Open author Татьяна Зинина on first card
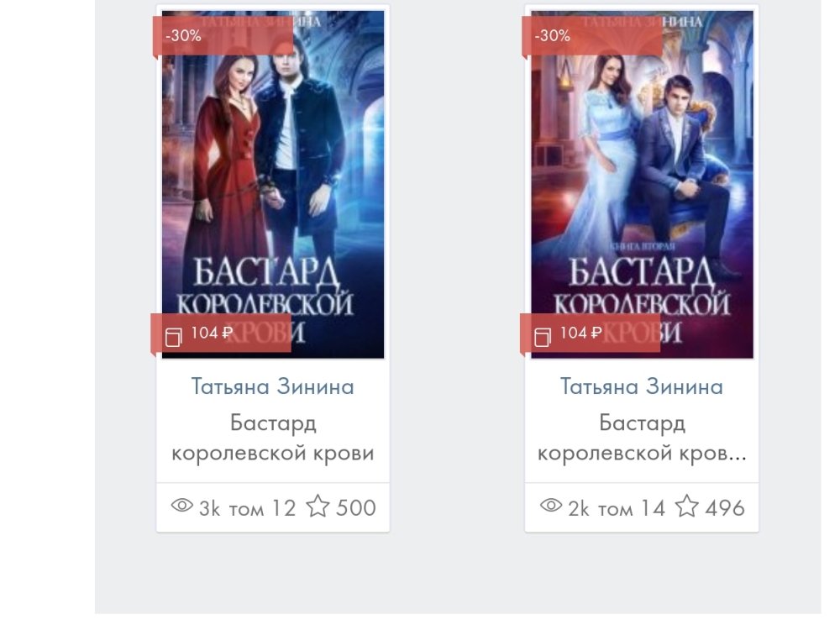The width and height of the screenshot is (840, 630). tap(273, 386)
